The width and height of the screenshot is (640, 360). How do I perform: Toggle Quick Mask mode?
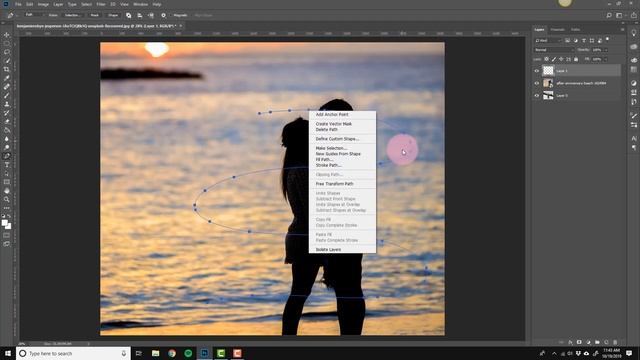(7, 235)
